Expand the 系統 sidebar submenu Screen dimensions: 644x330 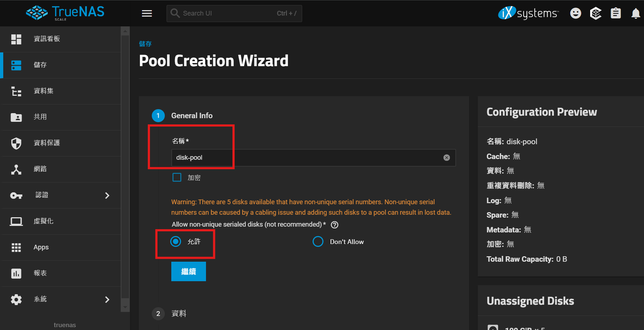[x=107, y=300]
